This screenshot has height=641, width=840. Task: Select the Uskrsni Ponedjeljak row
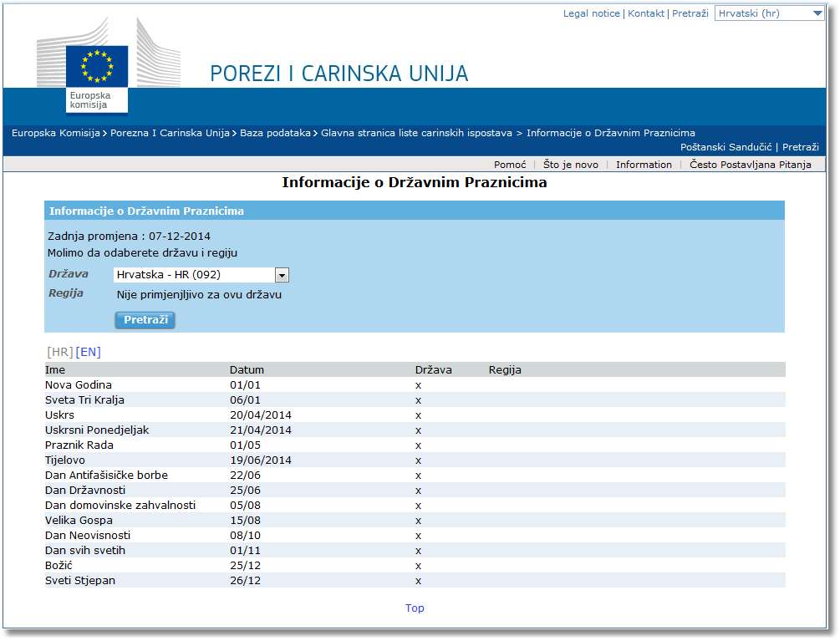point(415,430)
